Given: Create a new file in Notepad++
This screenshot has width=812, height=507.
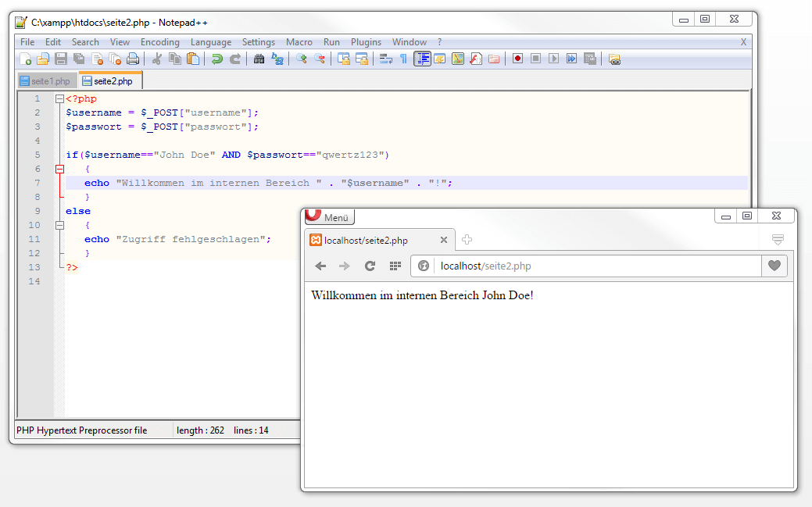Looking at the screenshot, I should [25, 59].
